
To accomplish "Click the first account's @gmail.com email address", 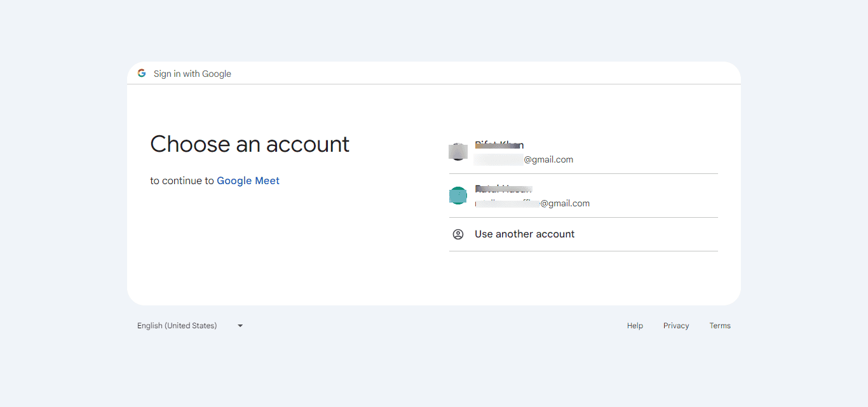I will coord(524,160).
